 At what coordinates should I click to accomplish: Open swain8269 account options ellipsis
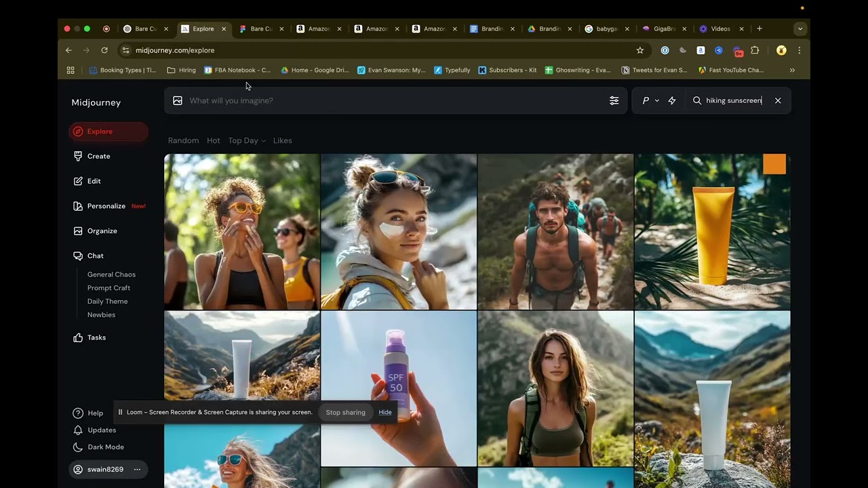pyautogui.click(x=137, y=469)
